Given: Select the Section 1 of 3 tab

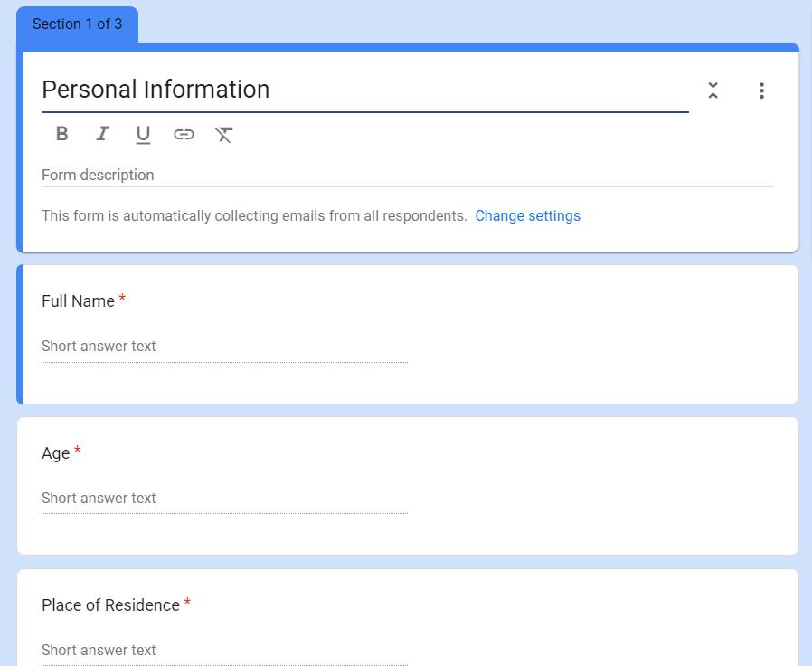Looking at the screenshot, I should pyautogui.click(x=77, y=24).
